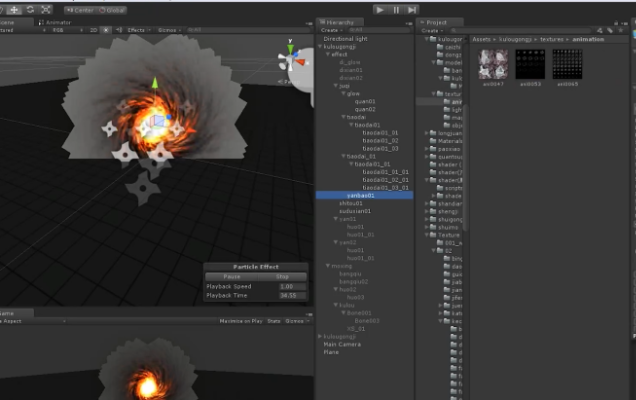Select the Rotate transform tool
Image resolution: width=636 pixels, height=400 pixels.
click(x=30, y=10)
